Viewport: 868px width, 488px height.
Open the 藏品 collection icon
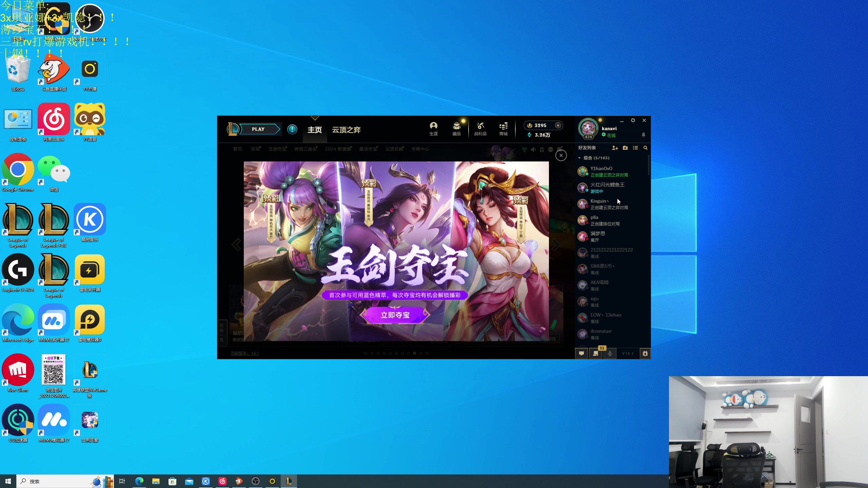pyautogui.click(x=456, y=129)
